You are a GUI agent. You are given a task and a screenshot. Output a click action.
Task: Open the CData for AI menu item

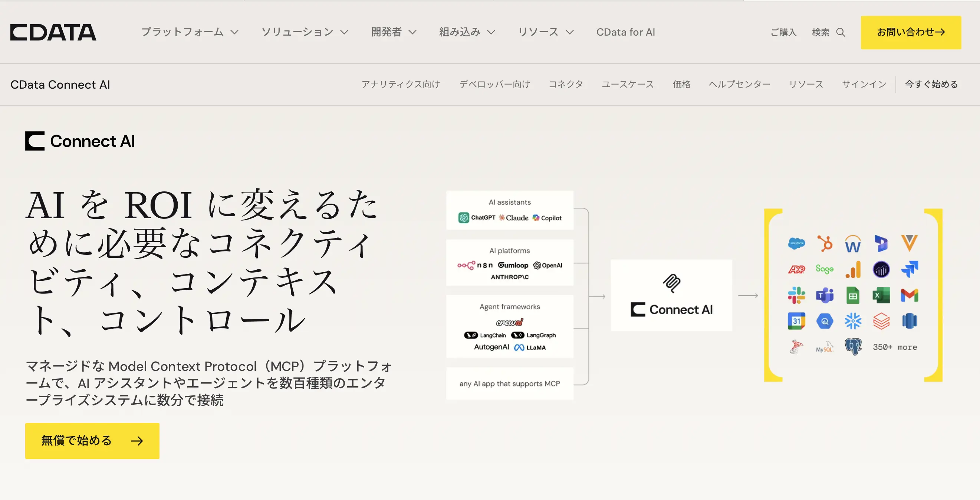point(625,32)
